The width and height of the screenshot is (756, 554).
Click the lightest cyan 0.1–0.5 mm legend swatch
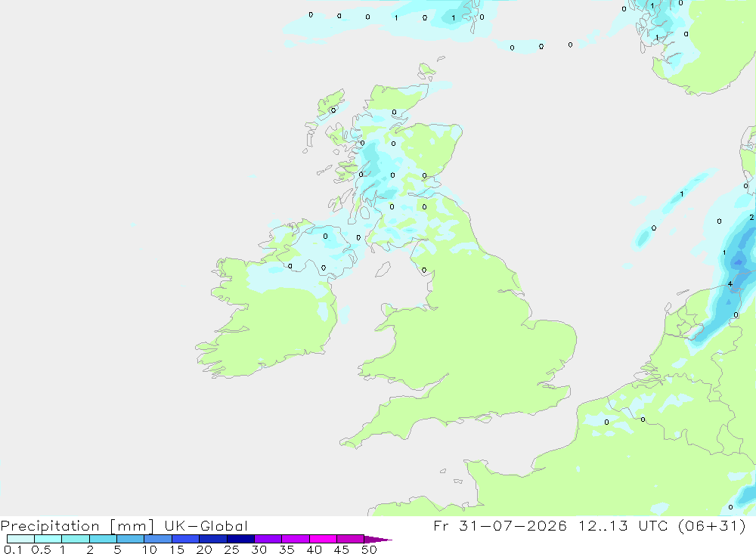[20, 539]
